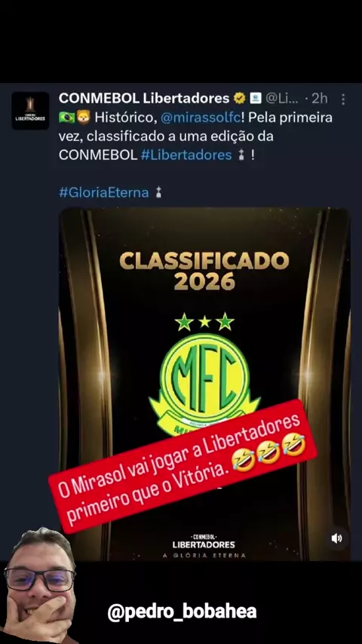Open the #Libertadores hashtag
Viewport: 362px width, 644px height.
tap(186, 155)
